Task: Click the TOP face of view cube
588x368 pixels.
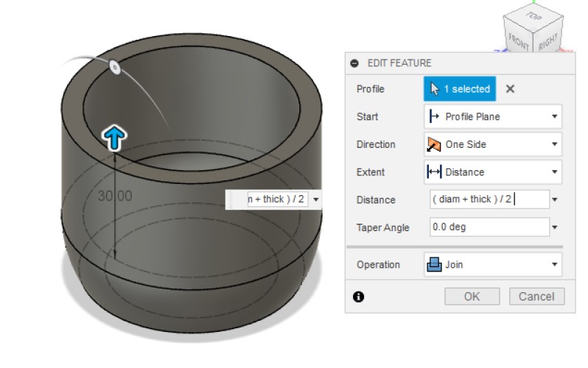Action: [x=533, y=15]
